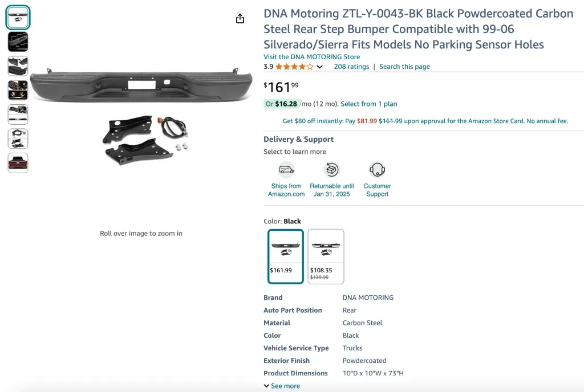This screenshot has height=392, width=584.
Task: Open the sixth thumbnail showing wiring and brackets
Action: click(x=18, y=138)
